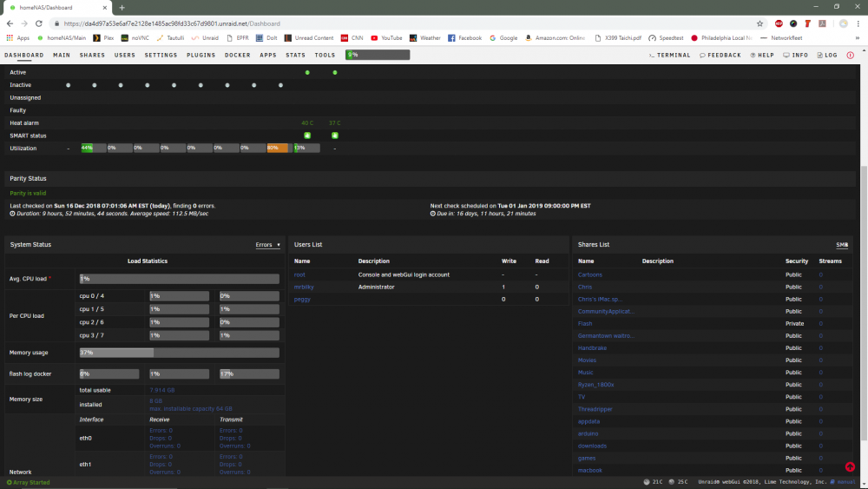Open the Flash share

(585, 323)
